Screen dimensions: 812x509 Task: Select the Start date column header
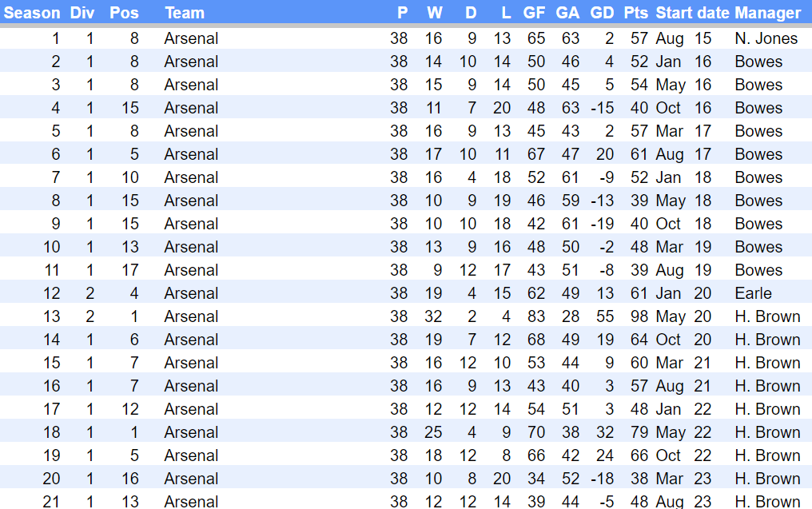pyautogui.click(x=692, y=13)
